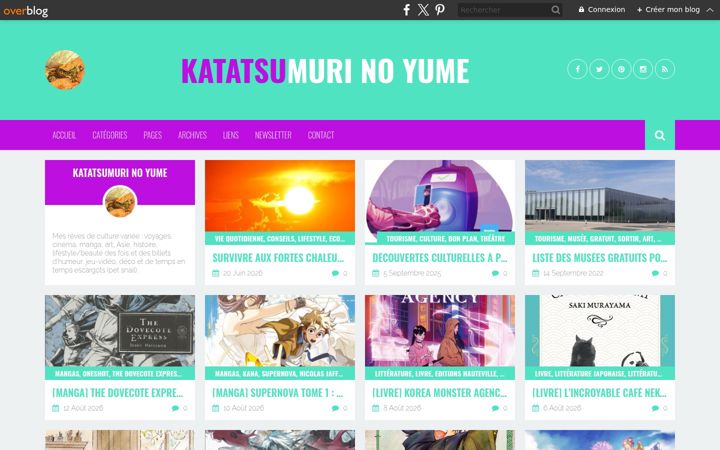The image size is (720, 450).
Task: Click the Tourisme, Musée, Gratuit tags bar
Action: [x=600, y=238]
